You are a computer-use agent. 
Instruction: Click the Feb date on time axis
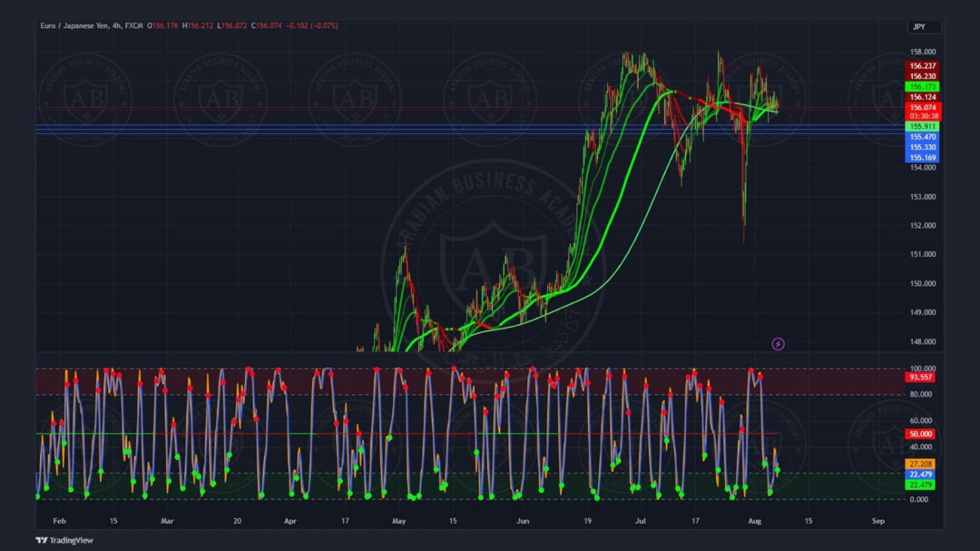[59, 521]
